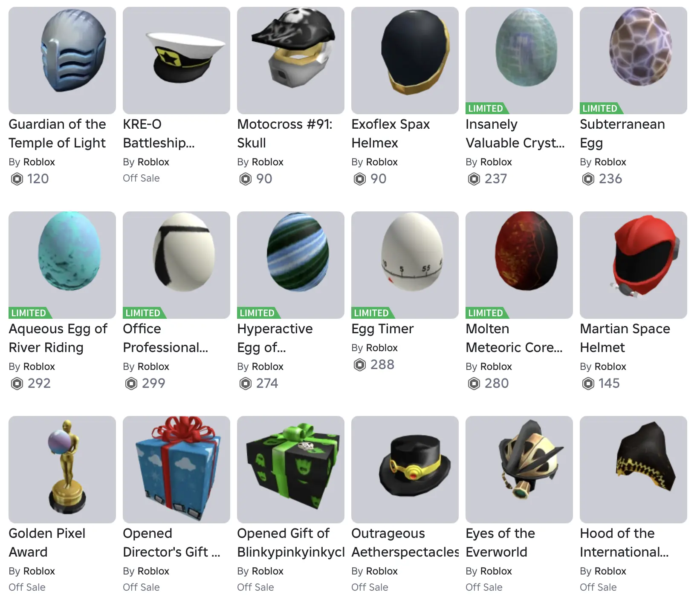Click the Robux icon beside price 237
This screenshot has height=612, width=700.
tap(474, 179)
